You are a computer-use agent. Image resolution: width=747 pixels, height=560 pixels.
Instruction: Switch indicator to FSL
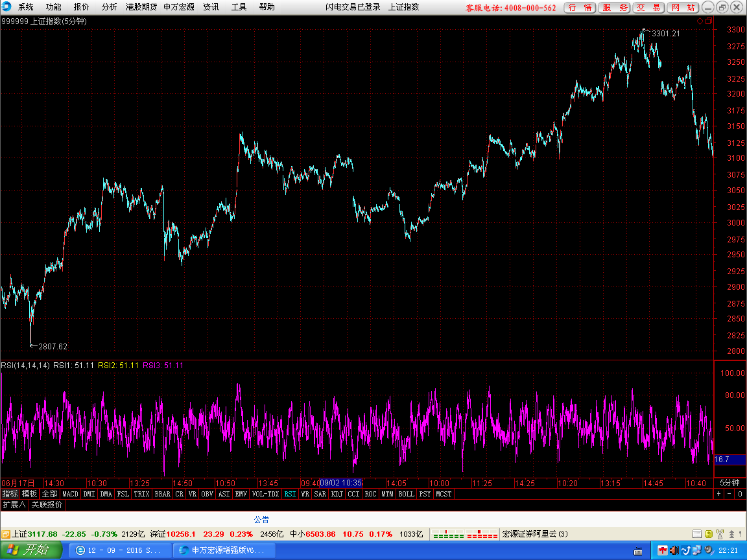[x=123, y=494]
